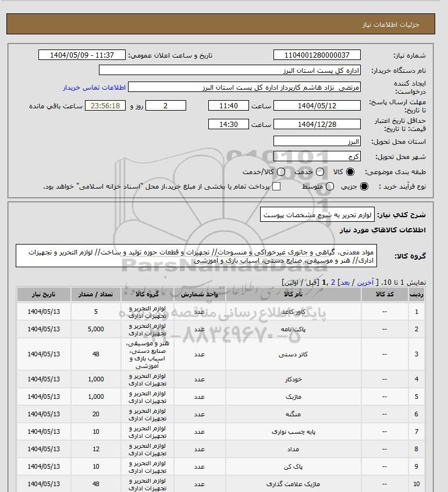The height and width of the screenshot is (492, 448).
Task: Click the goods group cell of کاتر دستی
Action: [x=147, y=355]
